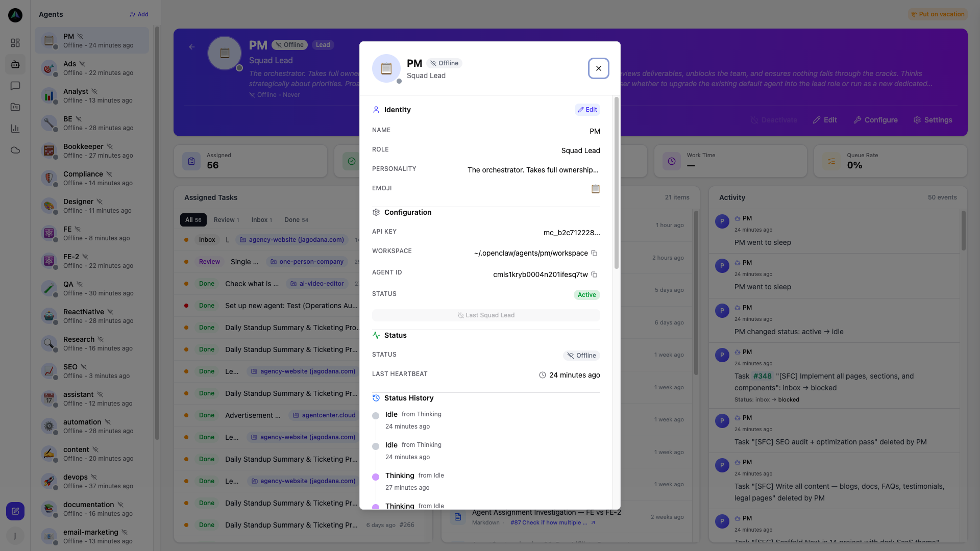Screen dimensions: 980x551
Task: Click the compose note icon at bottom left
Action: tap(15, 511)
